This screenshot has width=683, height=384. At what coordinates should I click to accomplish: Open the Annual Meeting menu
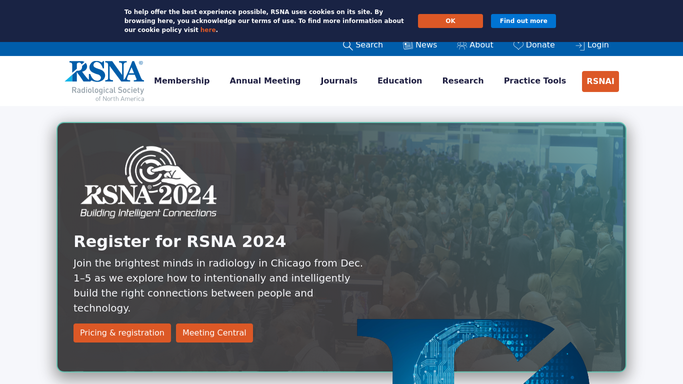point(265,81)
